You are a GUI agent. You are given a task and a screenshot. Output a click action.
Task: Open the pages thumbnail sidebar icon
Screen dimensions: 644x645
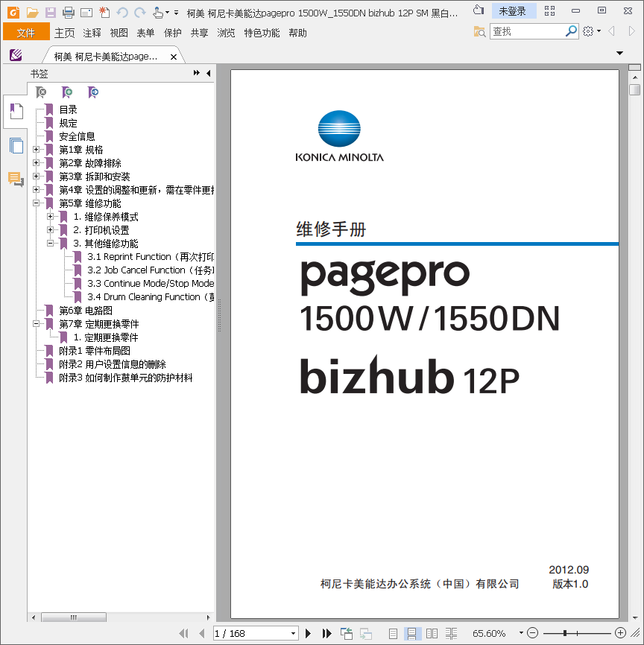[x=16, y=145]
